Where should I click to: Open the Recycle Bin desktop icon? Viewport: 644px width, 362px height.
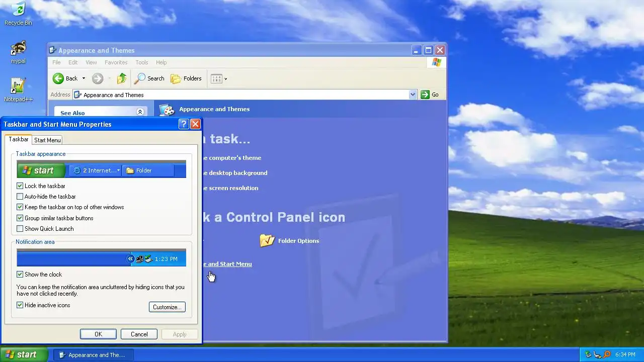point(18,13)
